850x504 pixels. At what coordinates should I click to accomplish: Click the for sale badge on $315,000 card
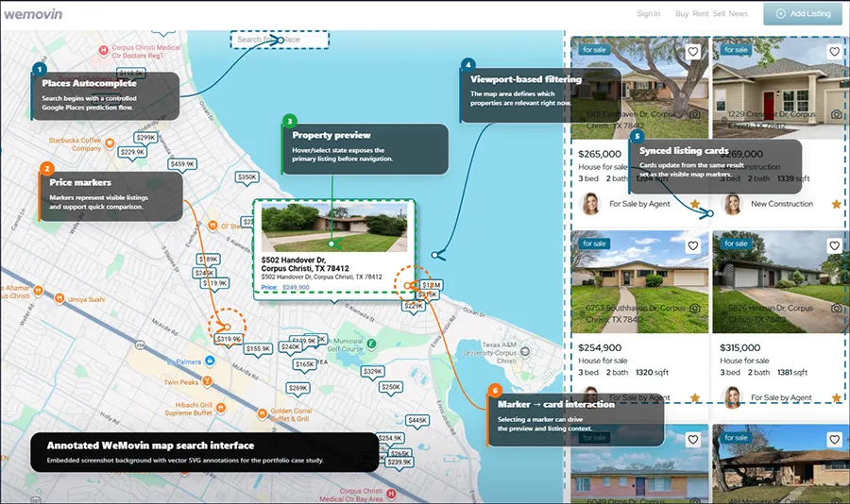click(x=736, y=244)
